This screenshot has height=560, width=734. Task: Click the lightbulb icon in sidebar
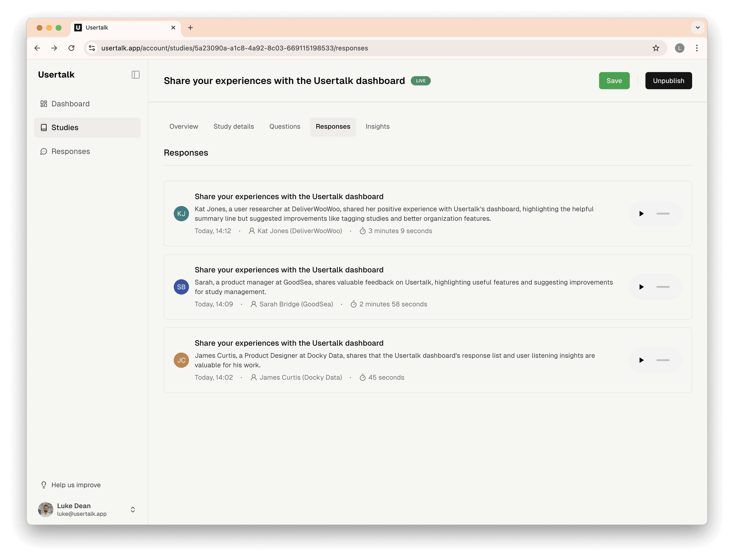(x=44, y=485)
